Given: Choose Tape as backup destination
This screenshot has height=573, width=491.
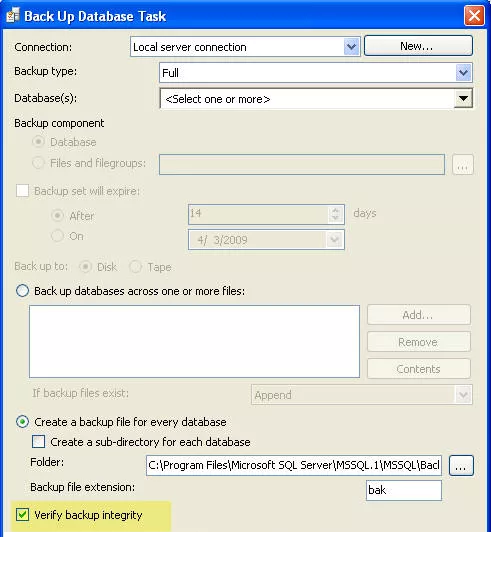Looking at the screenshot, I should [x=136, y=267].
